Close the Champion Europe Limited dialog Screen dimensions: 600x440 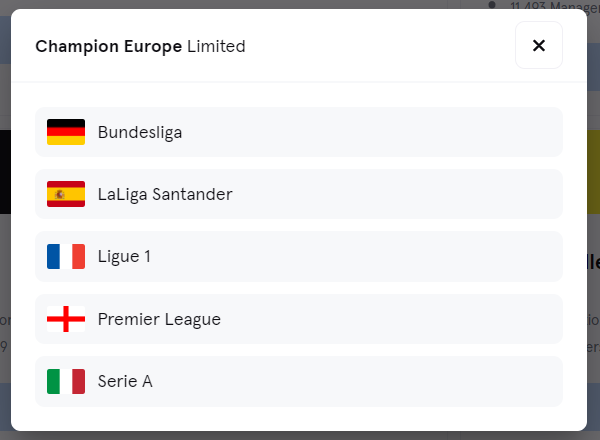coord(538,45)
